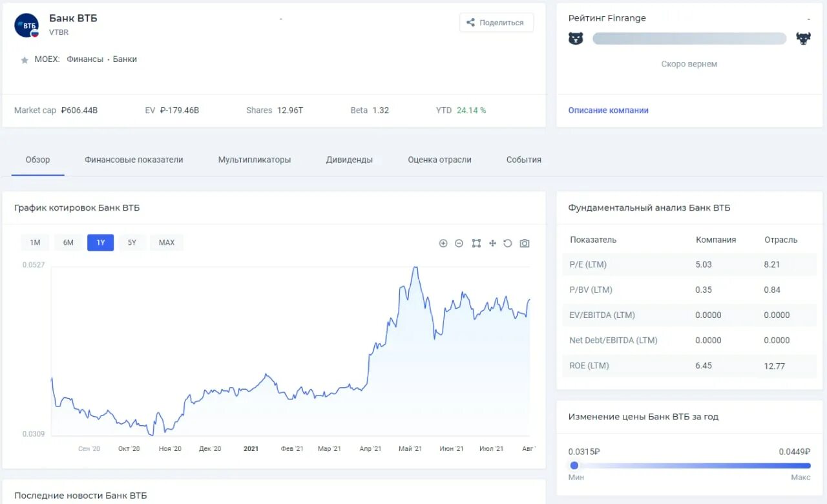
Task: Open the Описание компании link
Action: 609,110
